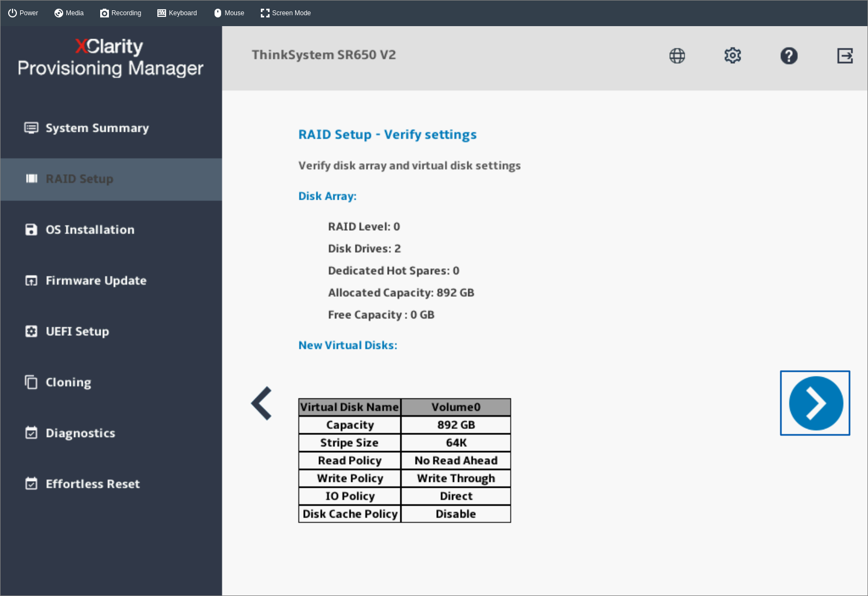Click the Capacity label cell
The height and width of the screenshot is (596, 868).
coord(350,425)
